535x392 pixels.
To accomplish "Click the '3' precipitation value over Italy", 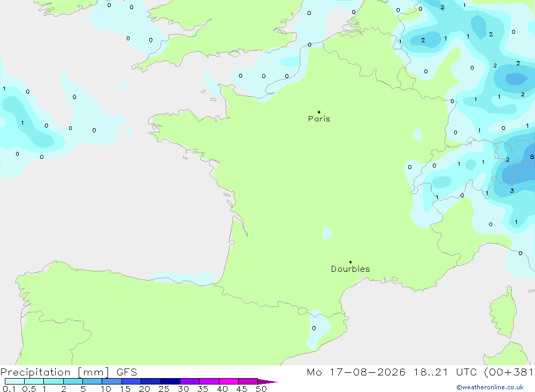I will click(x=512, y=191).
